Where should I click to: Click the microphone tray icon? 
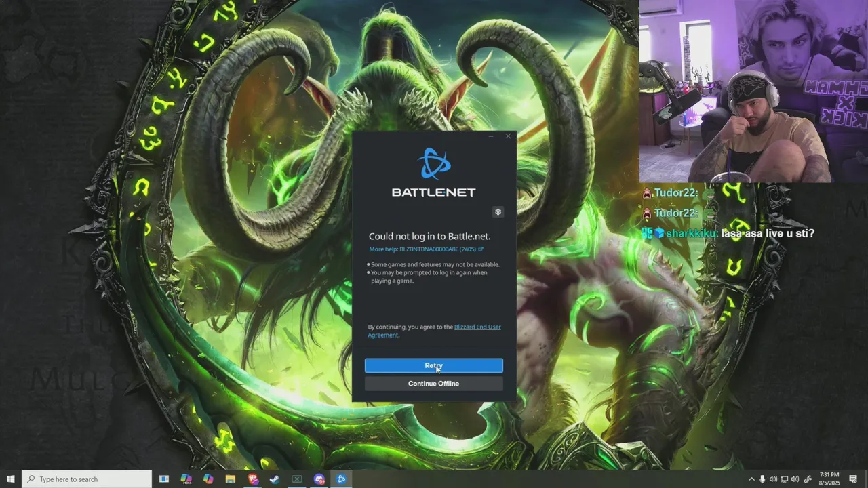tap(762, 479)
